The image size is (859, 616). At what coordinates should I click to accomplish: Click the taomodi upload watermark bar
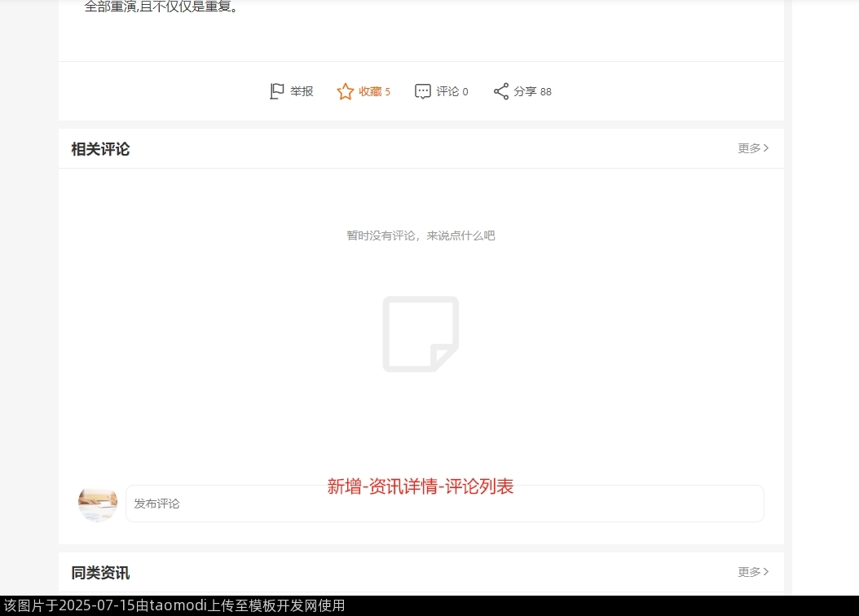pos(173,605)
